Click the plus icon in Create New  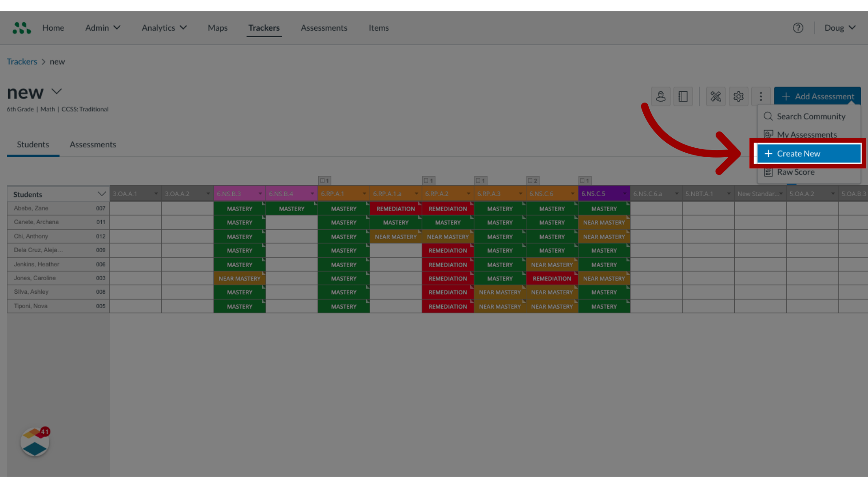click(x=768, y=154)
